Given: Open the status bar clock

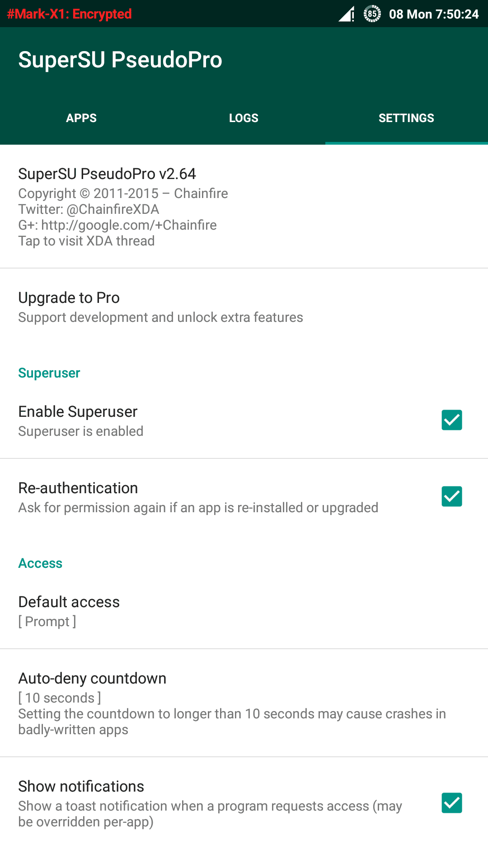Looking at the screenshot, I should pos(434,14).
